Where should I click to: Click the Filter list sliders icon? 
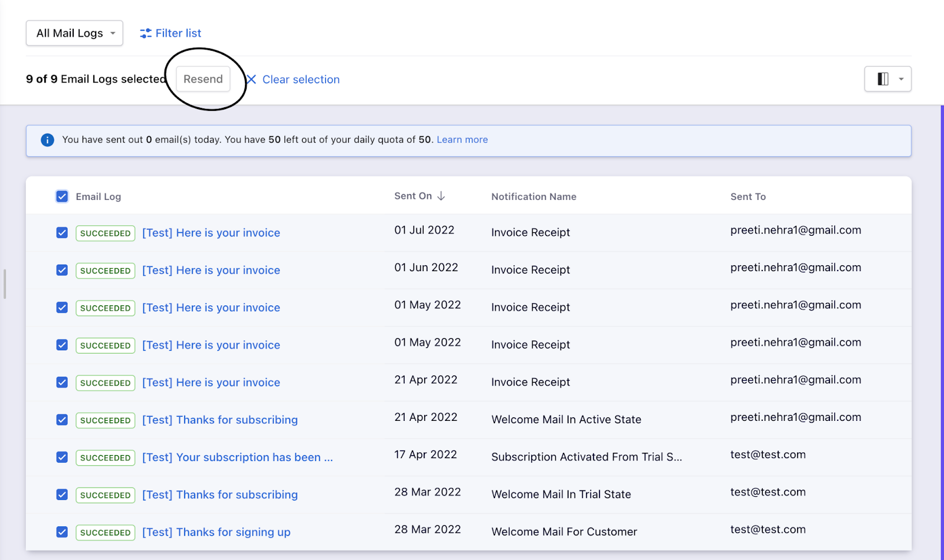coord(145,34)
